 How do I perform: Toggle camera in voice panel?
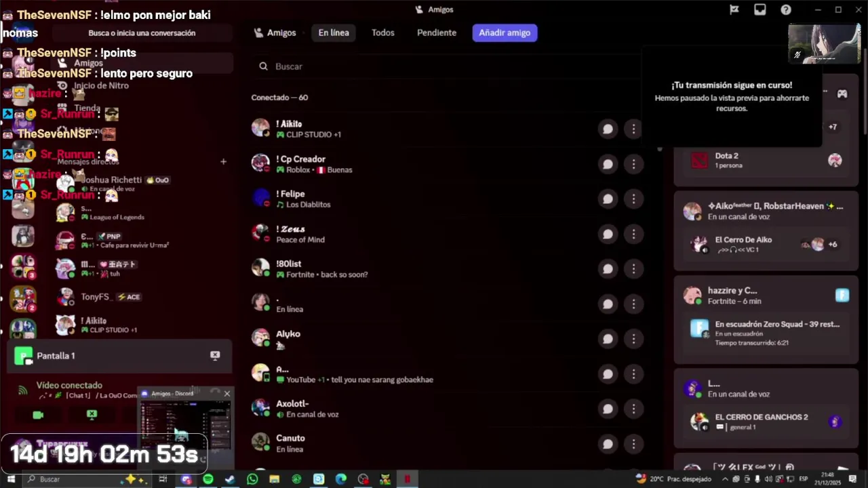click(38, 415)
